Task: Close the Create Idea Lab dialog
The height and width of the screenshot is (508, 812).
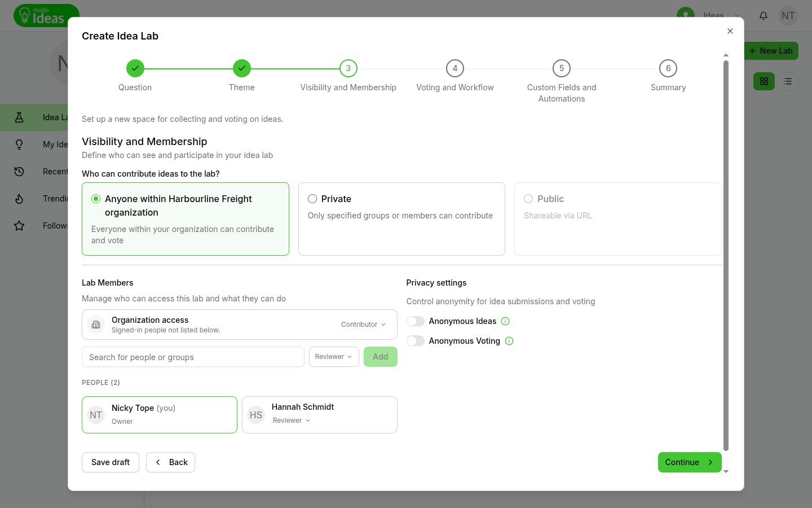Action: [730, 31]
